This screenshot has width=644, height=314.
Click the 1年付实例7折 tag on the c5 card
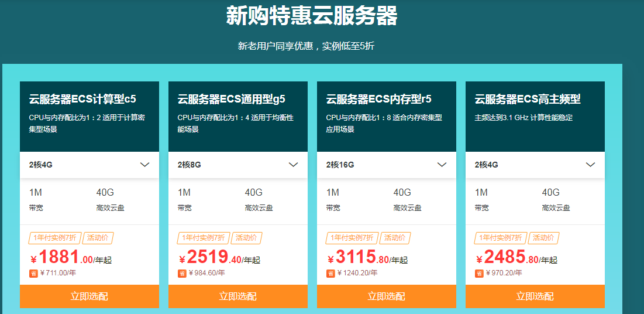(55, 238)
